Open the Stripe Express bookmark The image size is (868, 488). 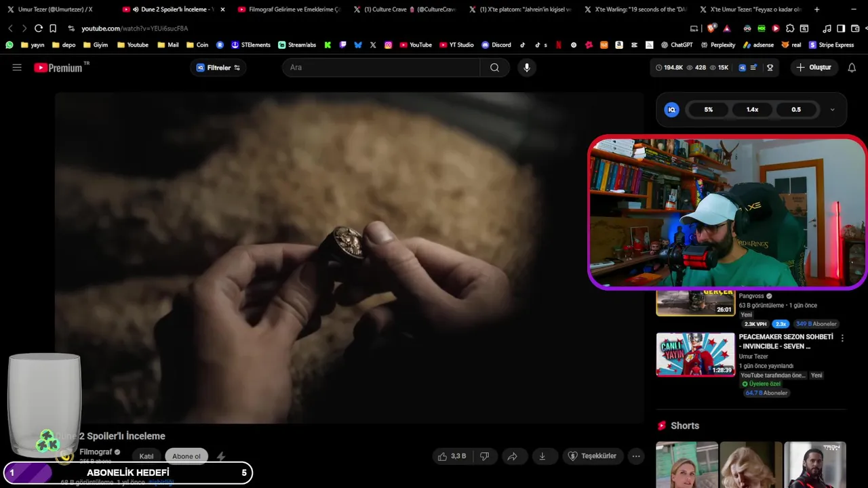[831, 45]
